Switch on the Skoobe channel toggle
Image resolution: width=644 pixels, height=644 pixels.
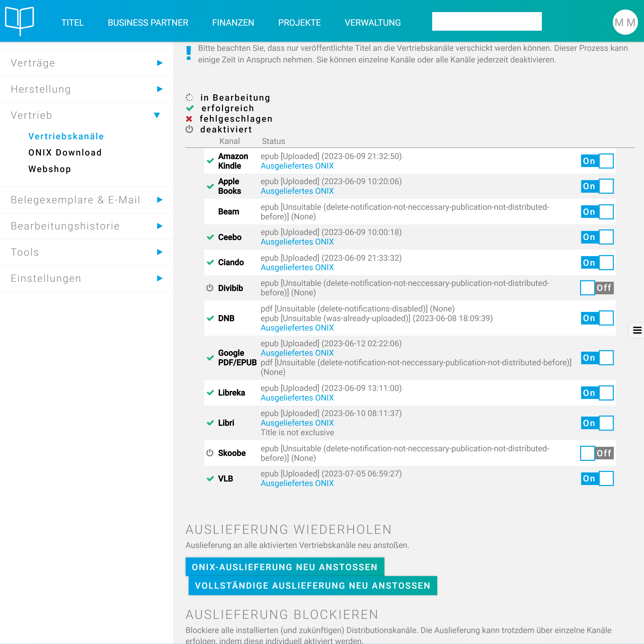point(597,453)
